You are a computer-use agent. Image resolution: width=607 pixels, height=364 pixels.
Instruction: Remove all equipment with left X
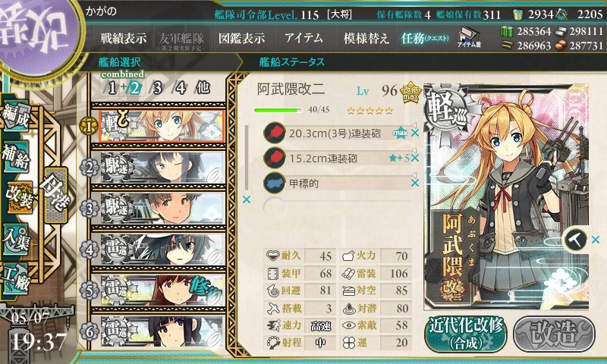[246, 199]
